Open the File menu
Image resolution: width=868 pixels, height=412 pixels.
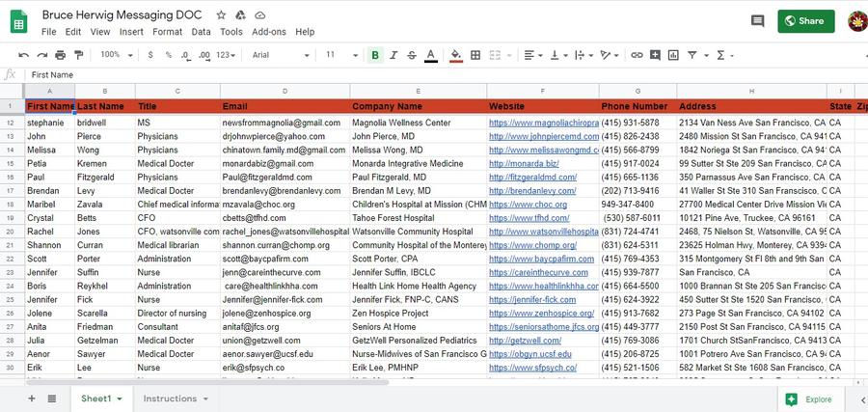click(49, 32)
